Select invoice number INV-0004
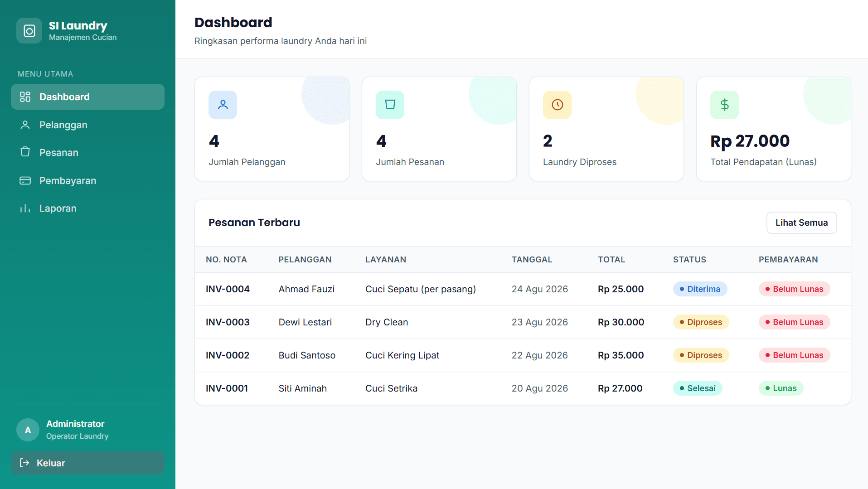This screenshot has height=489, width=868. tap(228, 289)
